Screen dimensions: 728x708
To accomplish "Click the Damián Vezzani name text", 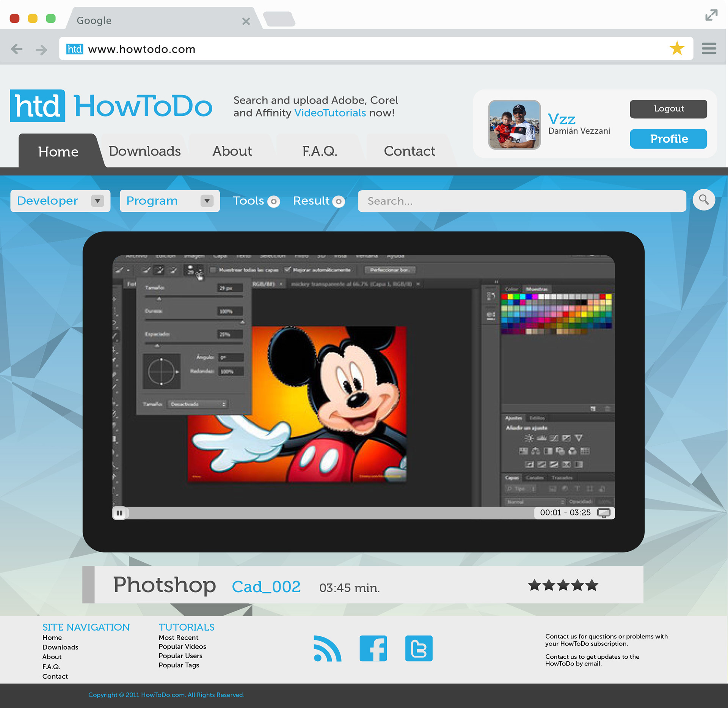I will coord(579,131).
